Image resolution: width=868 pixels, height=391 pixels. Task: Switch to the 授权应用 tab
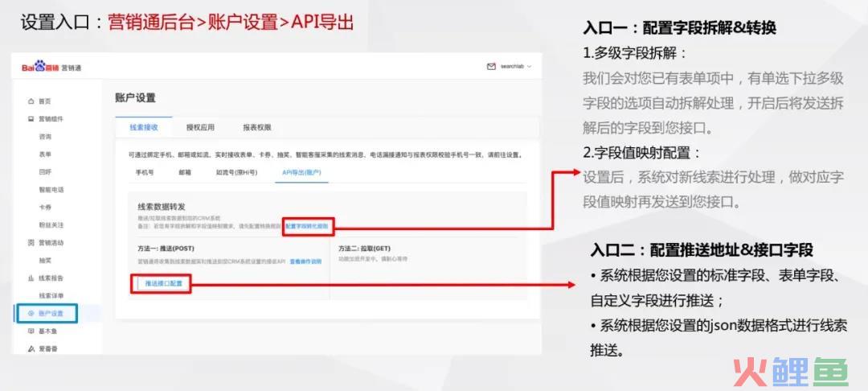200,127
